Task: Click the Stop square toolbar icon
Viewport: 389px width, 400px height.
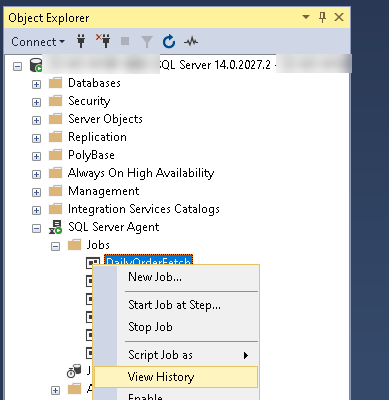Action: [125, 41]
